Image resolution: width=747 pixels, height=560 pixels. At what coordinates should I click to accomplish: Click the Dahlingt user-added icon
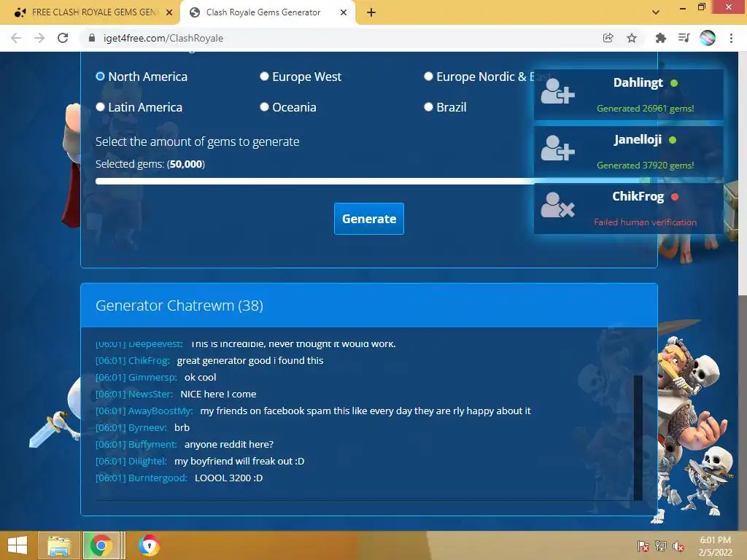click(557, 91)
